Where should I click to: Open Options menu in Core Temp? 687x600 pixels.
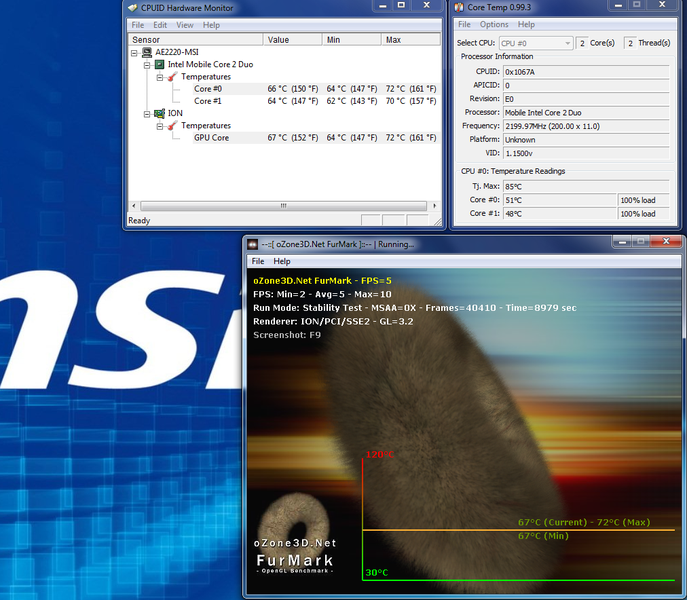coord(494,25)
